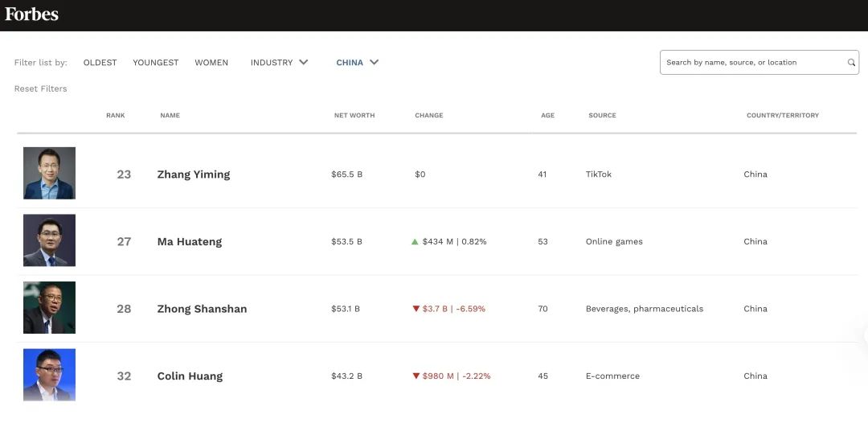Open the Ma Huateng name link

pyautogui.click(x=190, y=242)
